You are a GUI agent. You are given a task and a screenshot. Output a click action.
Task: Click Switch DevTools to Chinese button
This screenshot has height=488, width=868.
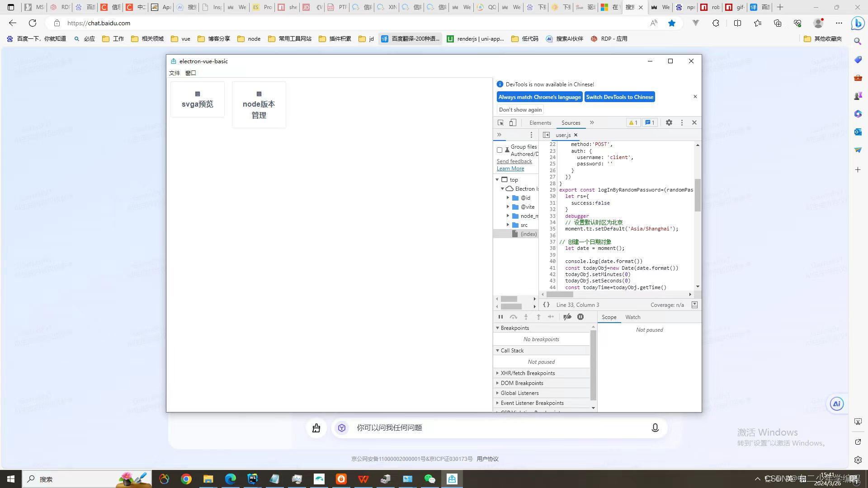pos(619,97)
